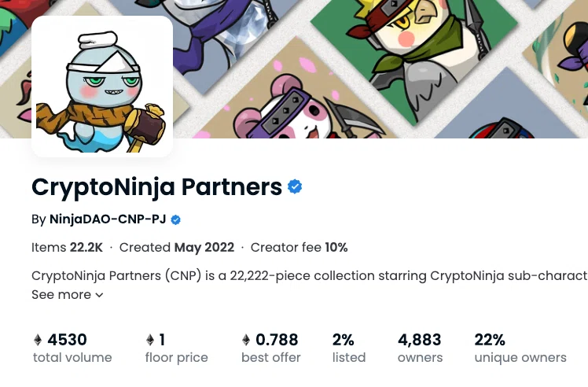Screen dimensions: 588x387
Task: Expand the description with See more
Action: (x=68, y=295)
